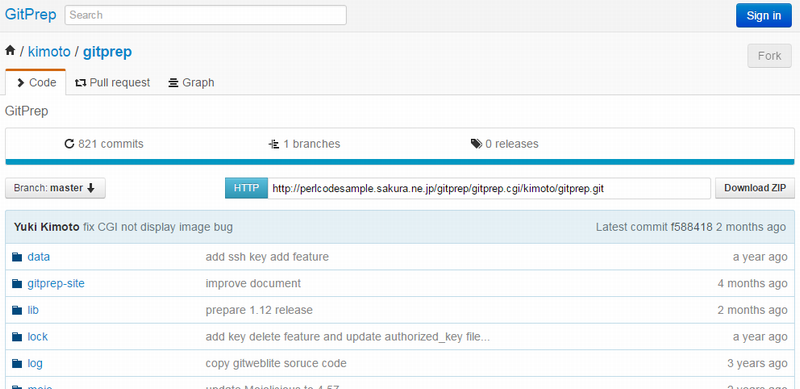
Task: Click the folder icon beside data
Action: pos(18,257)
